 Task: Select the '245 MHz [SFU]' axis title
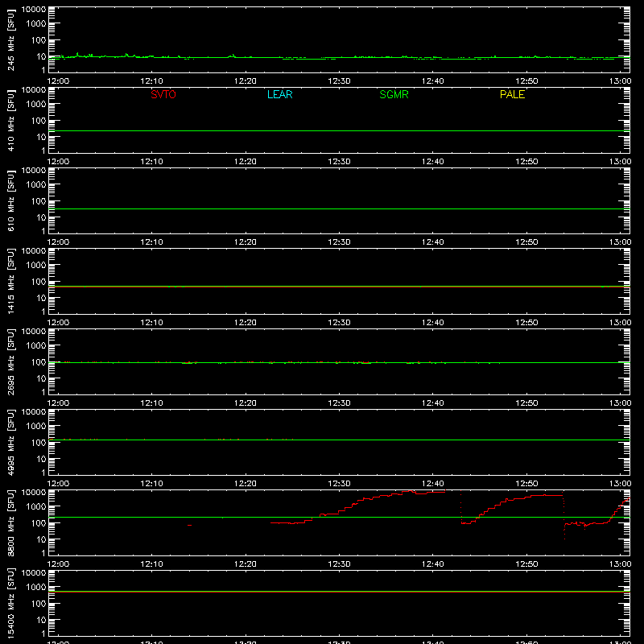click(x=10, y=39)
